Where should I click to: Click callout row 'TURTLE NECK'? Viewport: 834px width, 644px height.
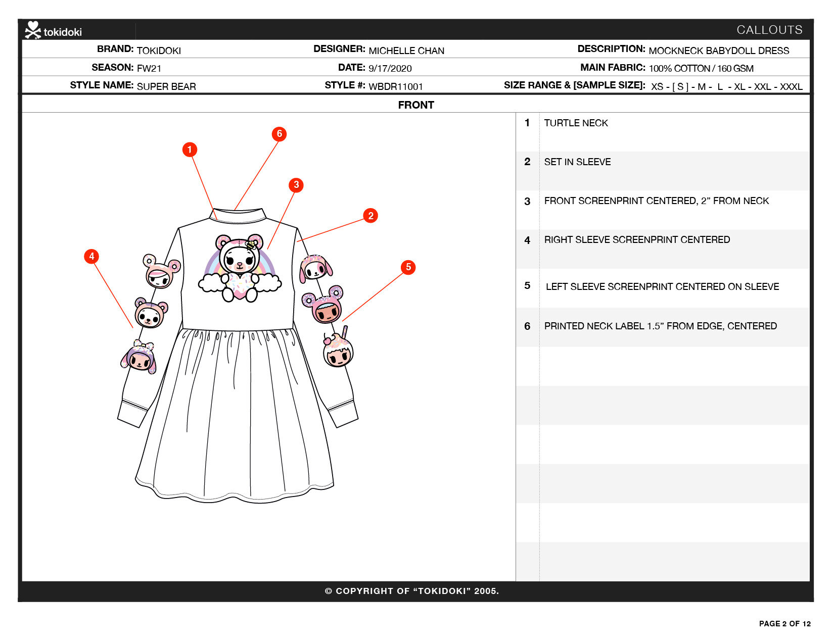pyautogui.click(x=662, y=132)
